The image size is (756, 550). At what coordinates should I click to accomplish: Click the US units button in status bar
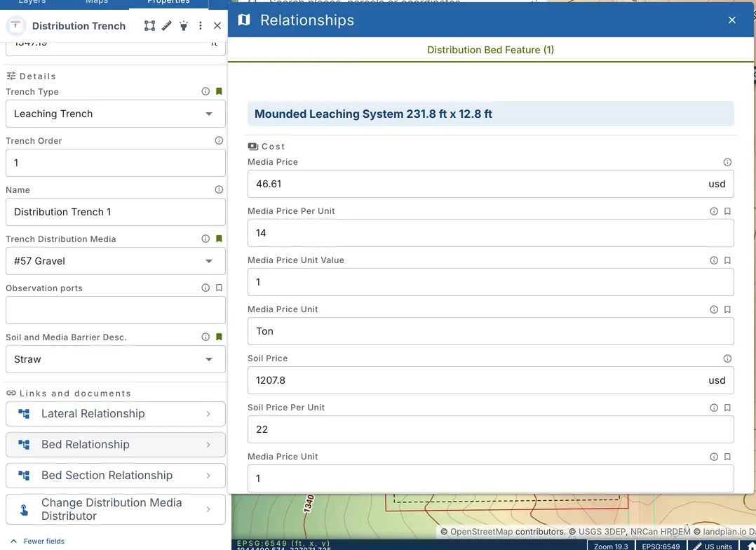tap(713, 546)
